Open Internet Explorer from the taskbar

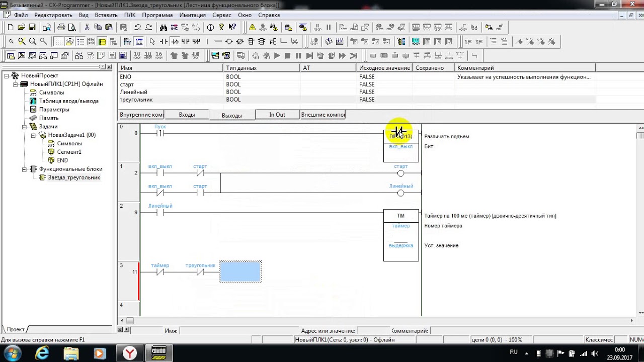(42, 353)
